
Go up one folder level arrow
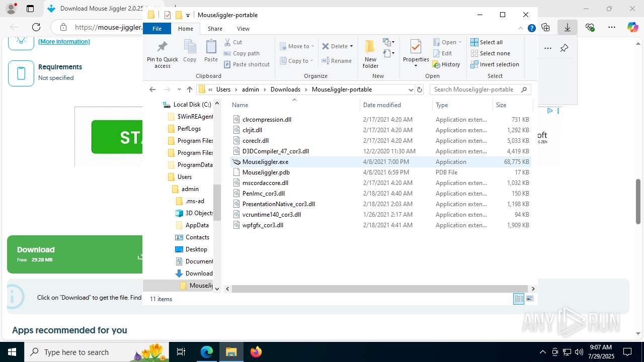click(x=190, y=89)
